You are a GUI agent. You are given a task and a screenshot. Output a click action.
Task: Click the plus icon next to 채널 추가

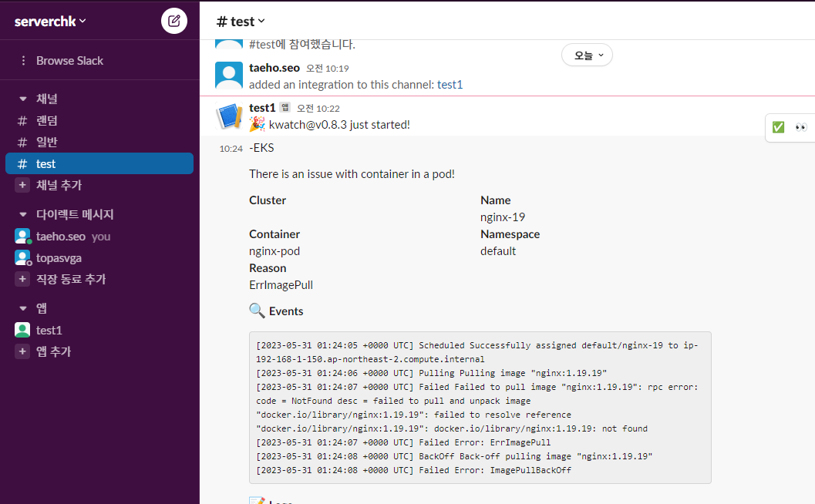pos(22,185)
